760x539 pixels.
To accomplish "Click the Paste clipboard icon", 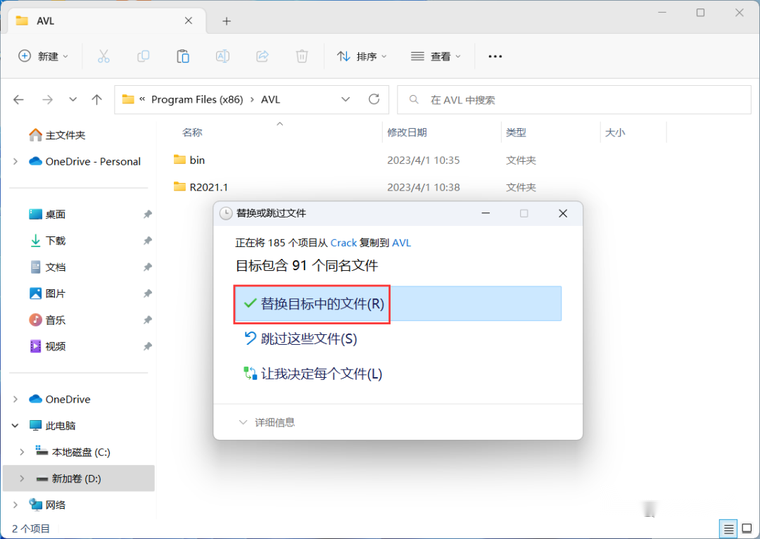I will [183, 57].
